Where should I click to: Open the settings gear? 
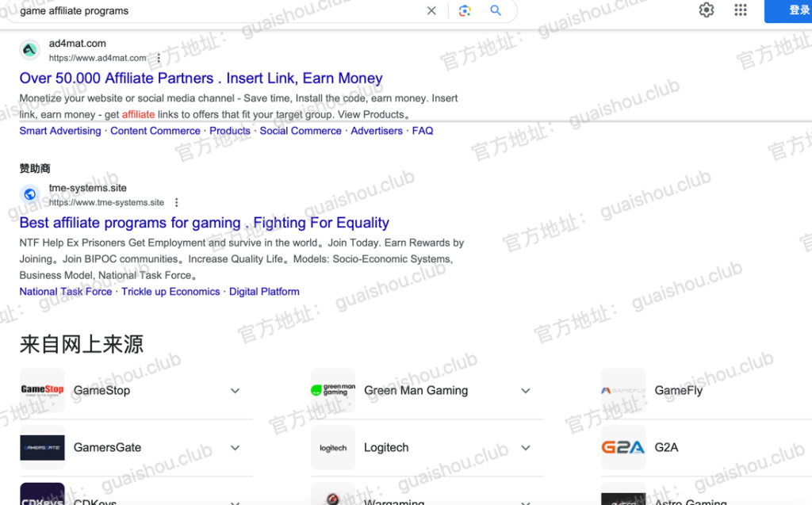(707, 10)
